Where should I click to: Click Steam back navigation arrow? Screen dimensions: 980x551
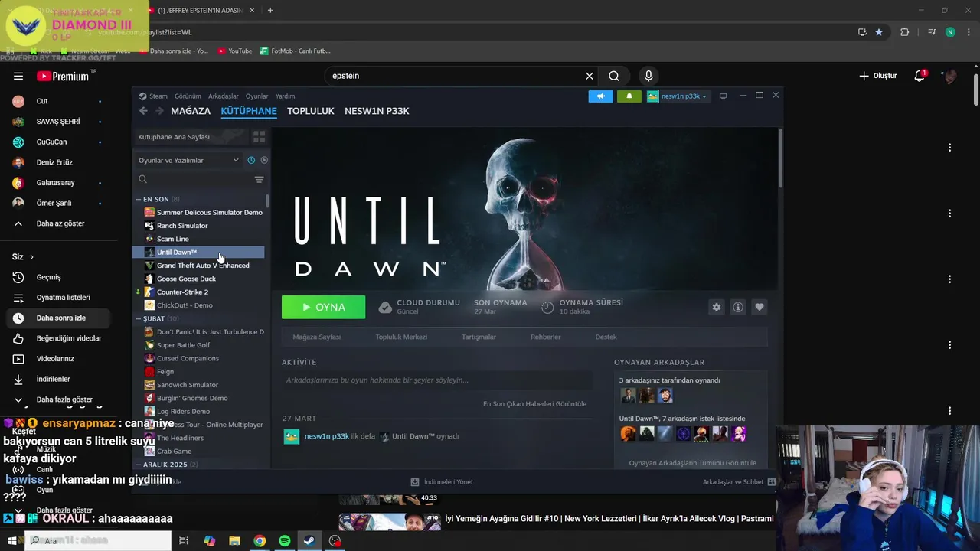143,111
